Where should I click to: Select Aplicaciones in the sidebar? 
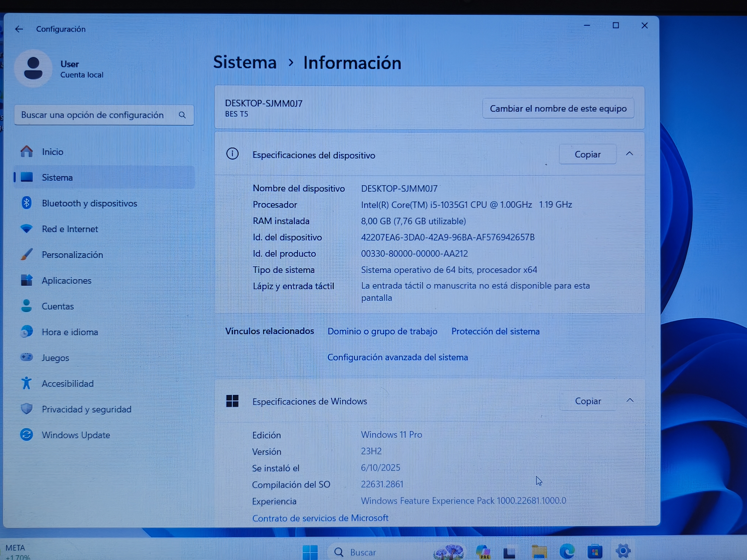[x=67, y=281]
